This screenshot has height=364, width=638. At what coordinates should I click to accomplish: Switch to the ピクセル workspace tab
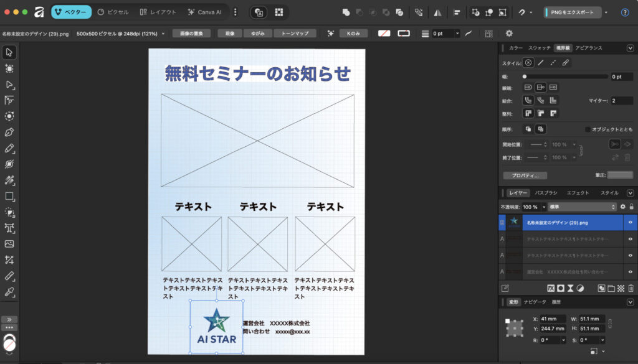113,12
